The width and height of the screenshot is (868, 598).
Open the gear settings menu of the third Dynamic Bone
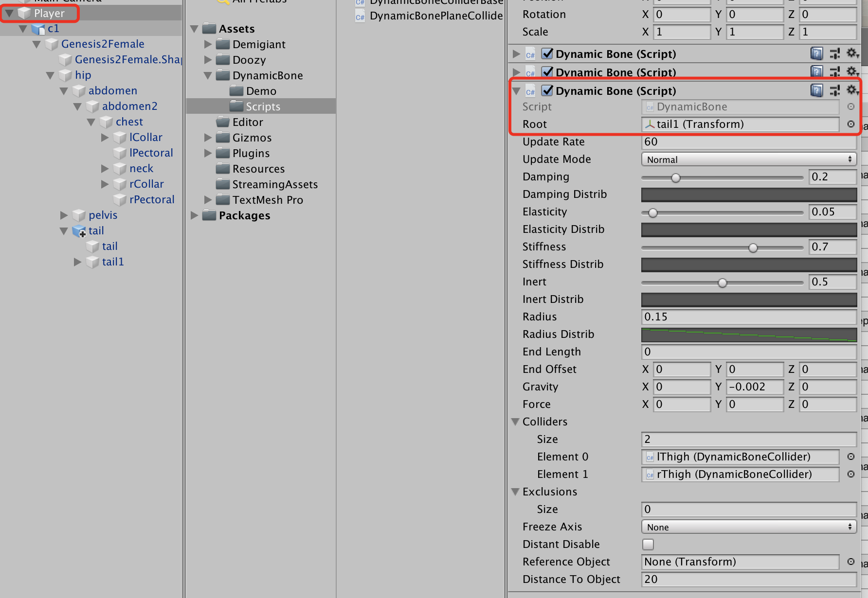click(x=852, y=90)
